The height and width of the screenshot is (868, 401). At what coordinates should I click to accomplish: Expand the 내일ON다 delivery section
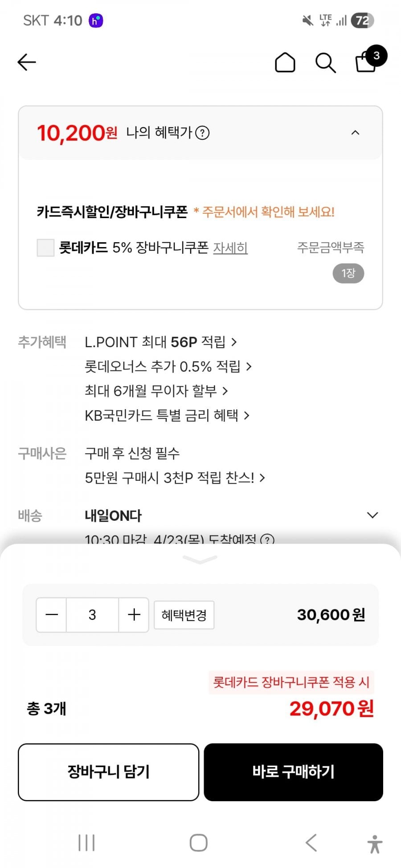click(x=372, y=515)
